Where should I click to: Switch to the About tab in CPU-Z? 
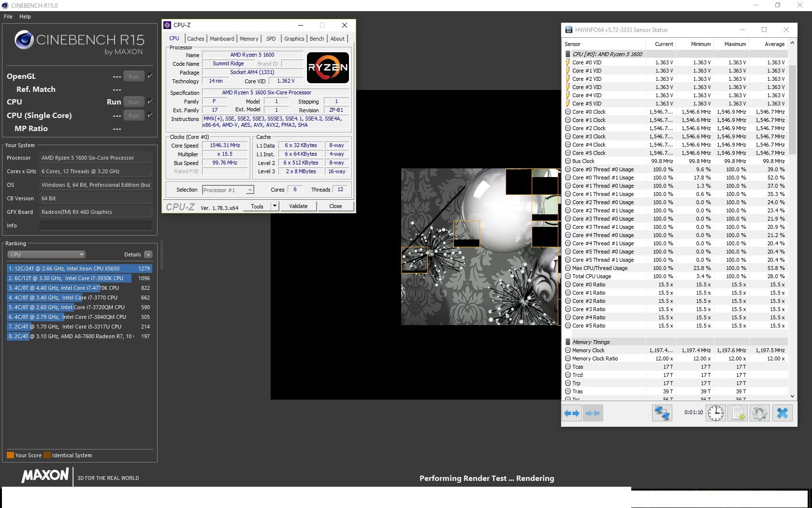338,39
